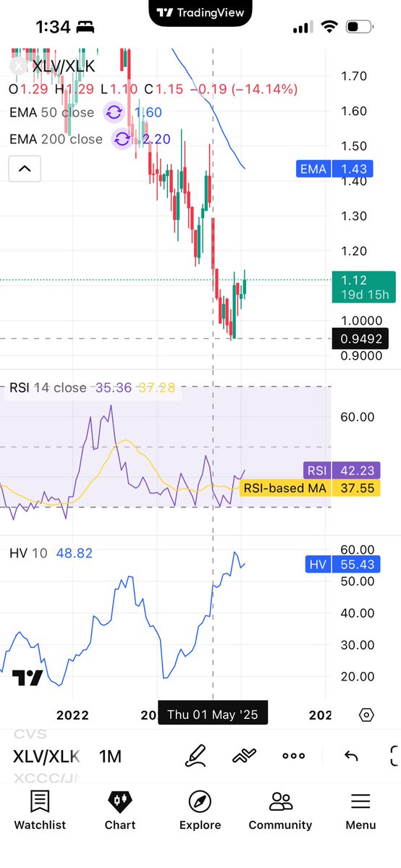This screenshot has height=868, width=401.
Task: Open the indicators zigzag icon
Action: point(244,756)
